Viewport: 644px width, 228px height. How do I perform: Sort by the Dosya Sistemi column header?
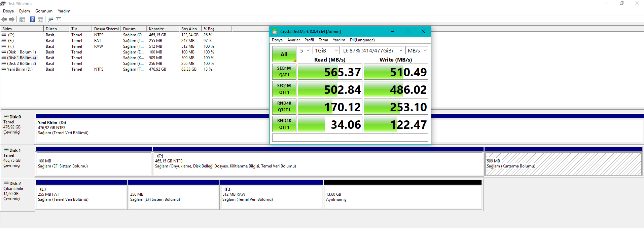(x=106, y=29)
